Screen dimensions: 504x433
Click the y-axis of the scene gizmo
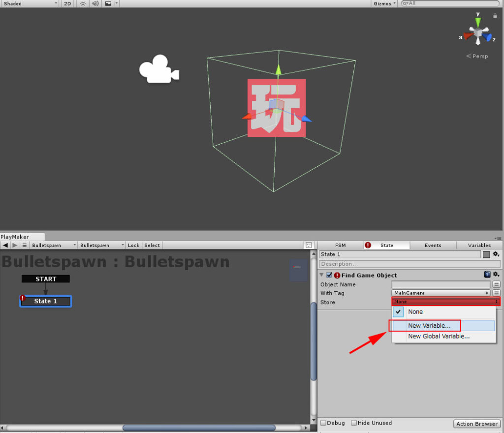coord(477,18)
